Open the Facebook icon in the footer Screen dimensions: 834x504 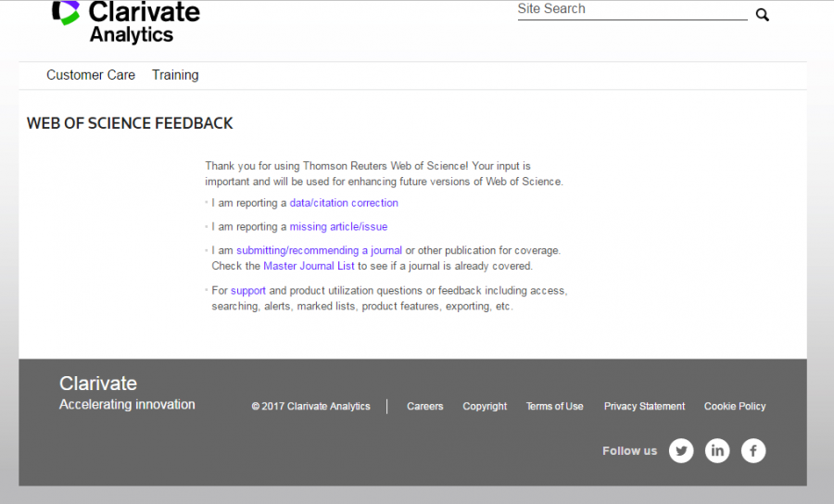pyautogui.click(x=753, y=451)
